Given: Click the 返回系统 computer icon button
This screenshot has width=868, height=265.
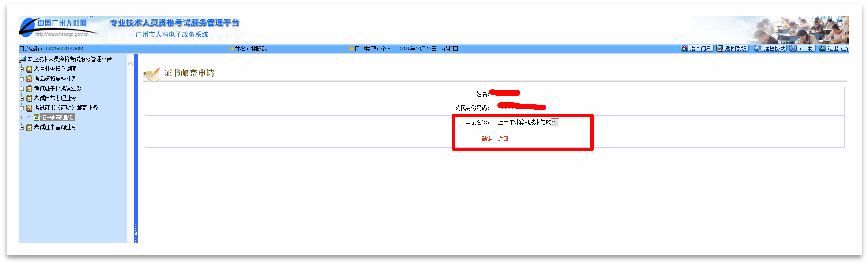Looking at the screenshot, I should (732, 49).
